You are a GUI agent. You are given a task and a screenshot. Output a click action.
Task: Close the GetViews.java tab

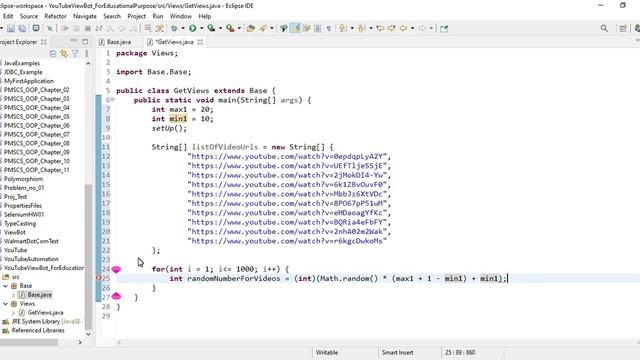tap(200, 42)
